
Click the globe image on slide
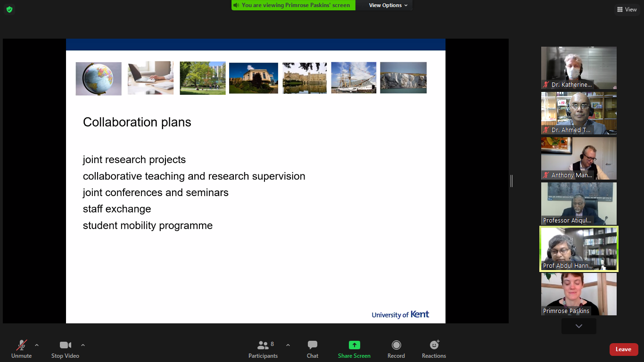[x=99, y=79]
